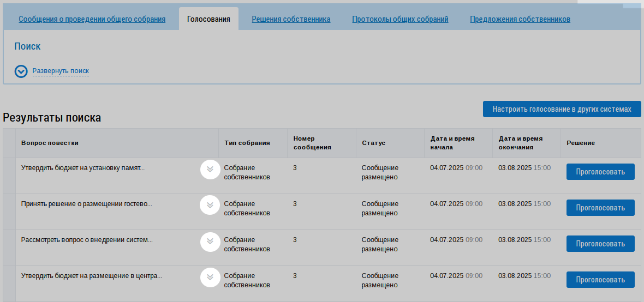Expand details for "Принять решение о размещении" row
Viewport: 644px width, 302px height.
210,206
